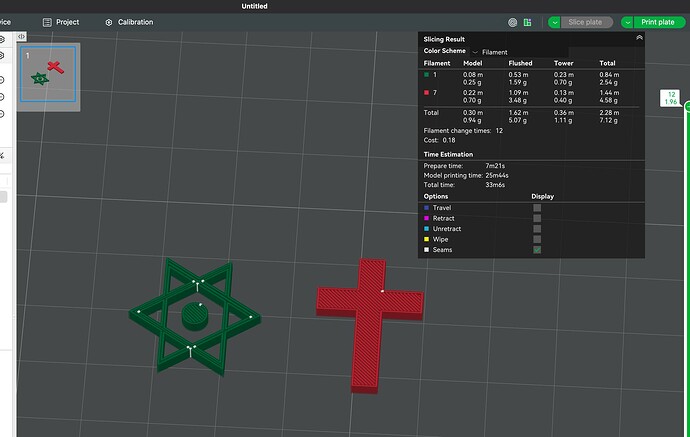The width and height of the screenshot is (690, 437).
Task: Click the yellow Wipe legend icon
Action: (x=426, y=239)
